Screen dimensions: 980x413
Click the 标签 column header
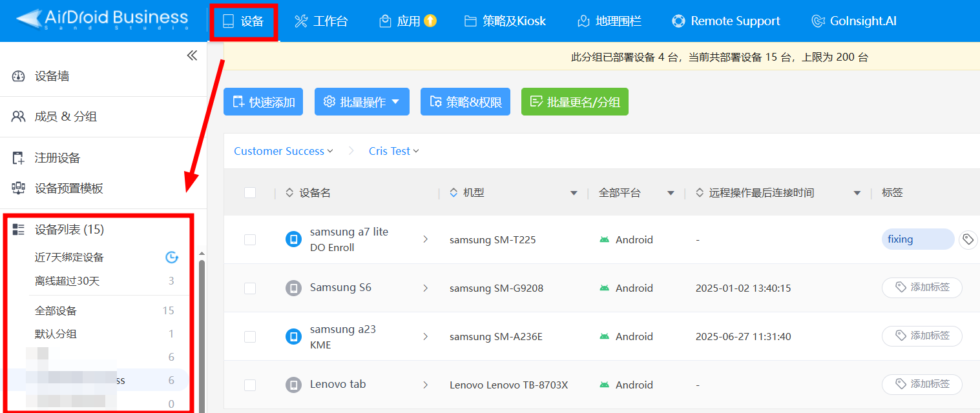tap(892, 192)
